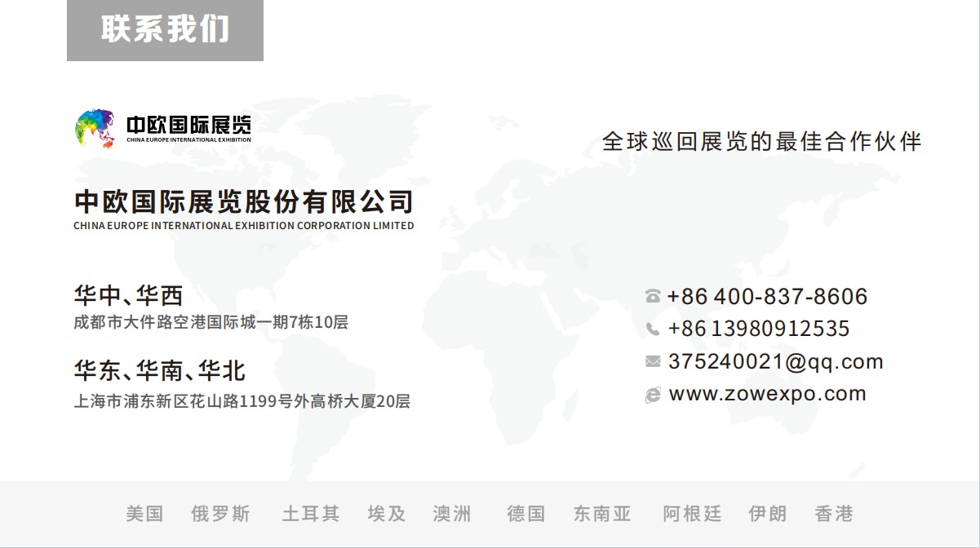
Task: Click the 华中、华西 region heading
Action: (x=128, y=295)
